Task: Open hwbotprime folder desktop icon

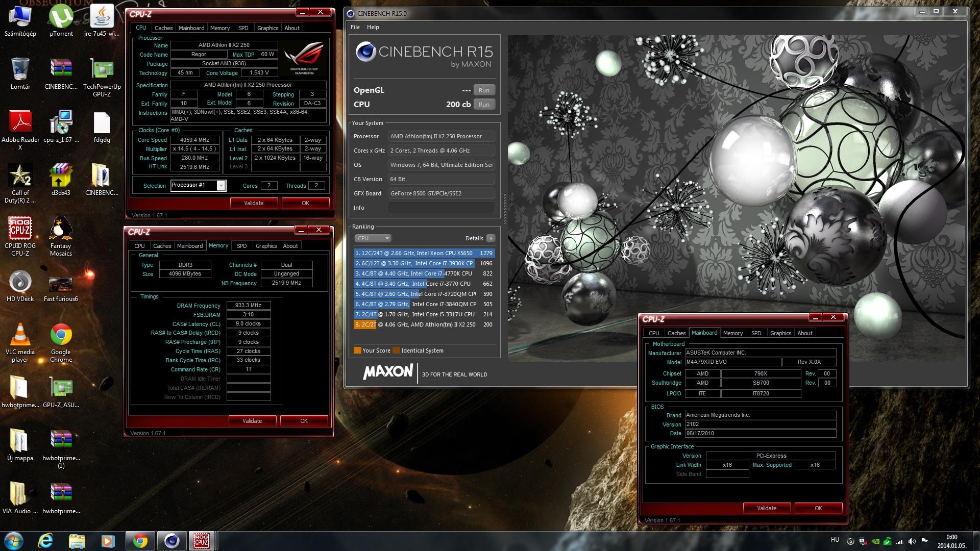Action: pos(20,392)
